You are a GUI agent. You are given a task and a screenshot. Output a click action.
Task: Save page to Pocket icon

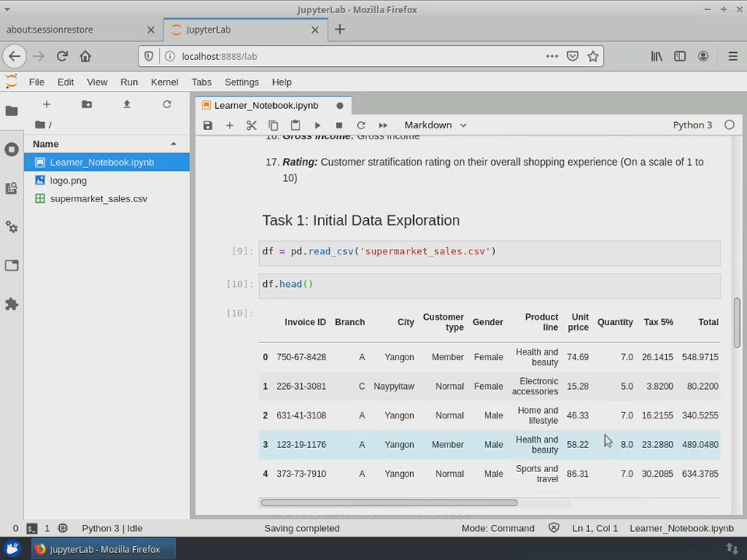click(572, 56)
